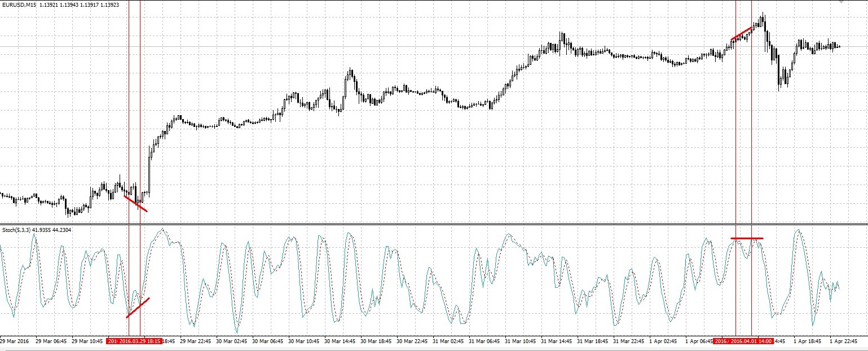Click the chart shift triangle marker at top
Viewport: 868px width, 351px height.
(841, 2)
